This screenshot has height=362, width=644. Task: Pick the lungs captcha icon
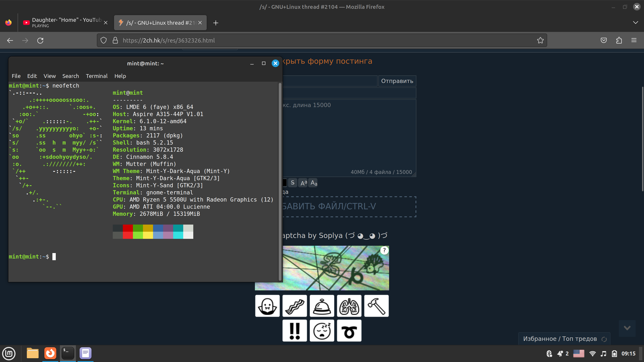pyautogui.click(x=349, y=306)
